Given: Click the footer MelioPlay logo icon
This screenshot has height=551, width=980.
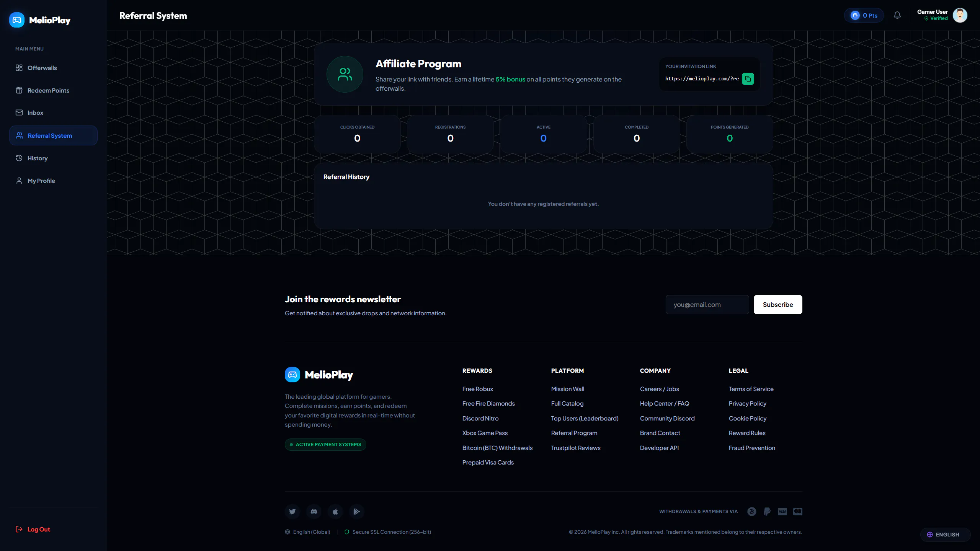Looking at the screenshot, I should (x=292, y=375).
